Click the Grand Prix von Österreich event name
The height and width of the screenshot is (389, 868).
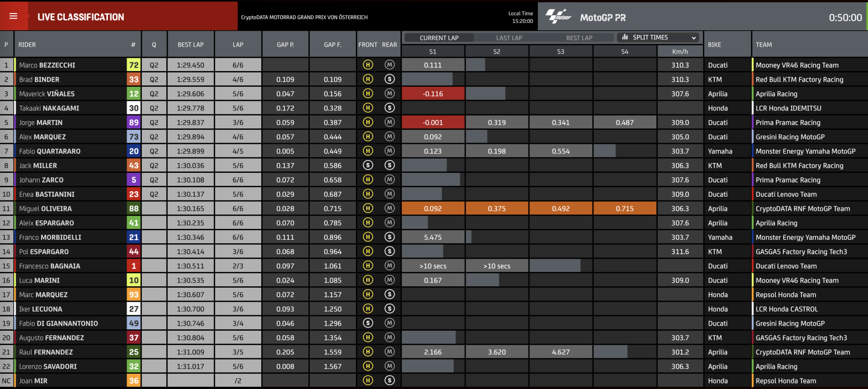click(304, 17)
